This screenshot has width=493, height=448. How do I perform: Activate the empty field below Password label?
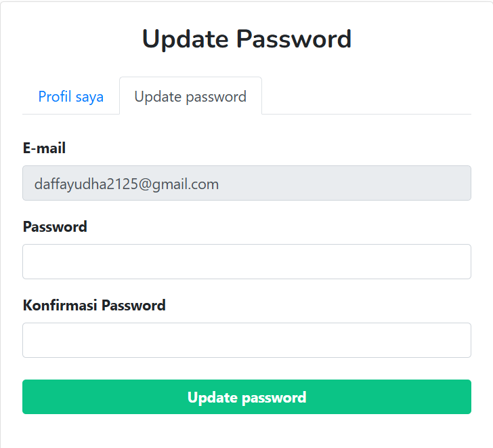click(x=246, y=262)
